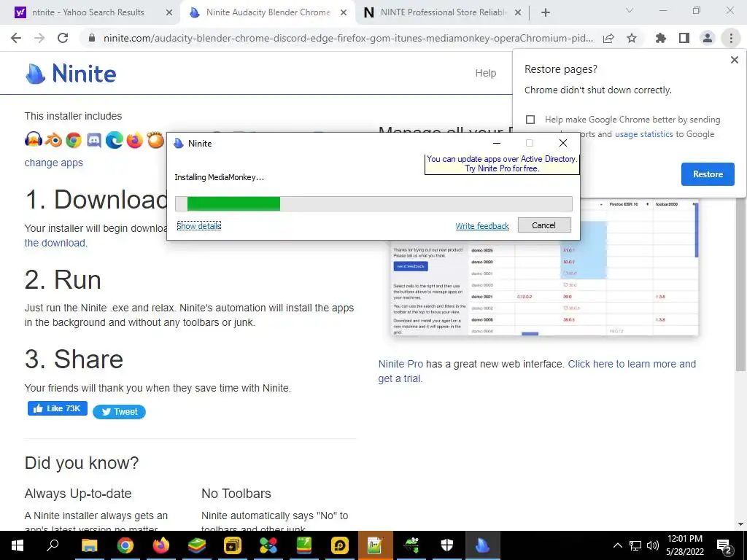Close the Yahoo Search Results tab
Viewport: 747px width, 560px height.
(x=169, y=13)
